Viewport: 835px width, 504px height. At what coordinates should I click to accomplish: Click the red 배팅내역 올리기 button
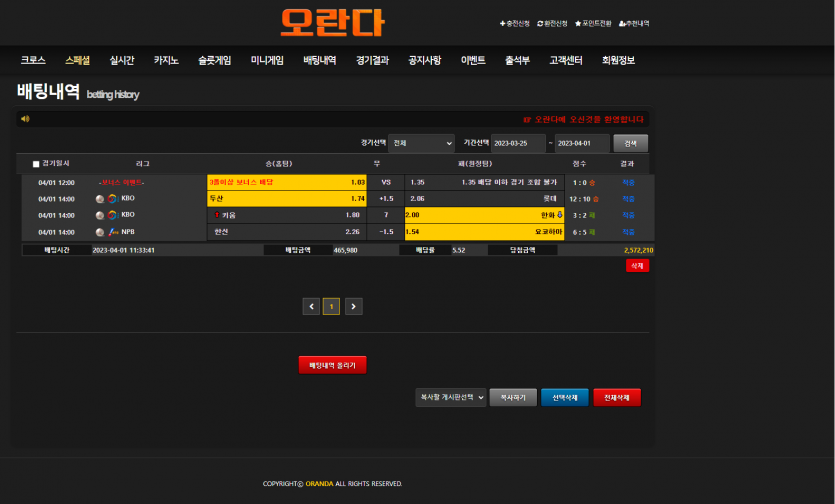[x=332, y=365]
